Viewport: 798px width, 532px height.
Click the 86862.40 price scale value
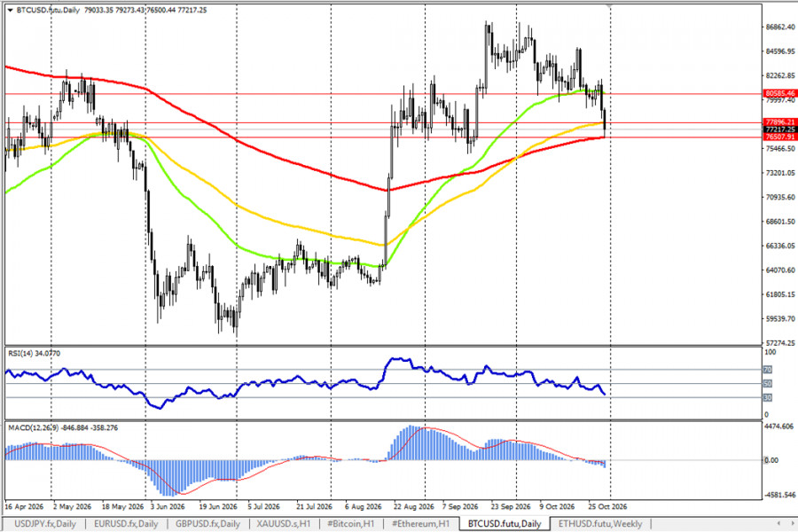(x=780, y=27)
